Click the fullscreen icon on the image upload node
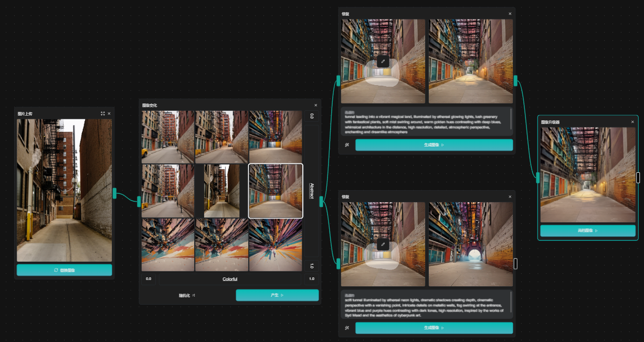The height and width of the screenshot is (342, 644). [103, 113]
